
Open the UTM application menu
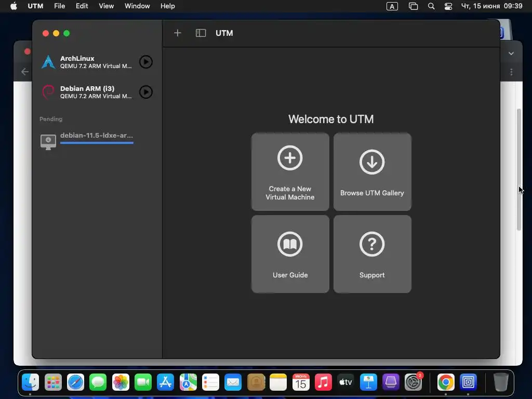pos(35,6)
